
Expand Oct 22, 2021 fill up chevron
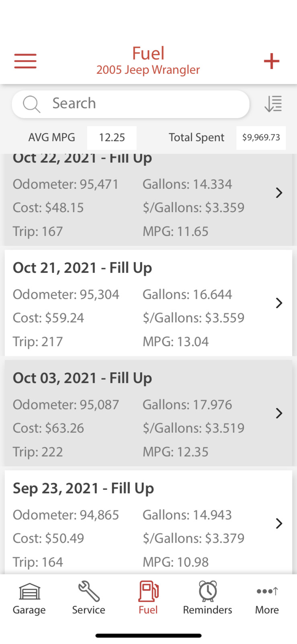pos(279,193)
